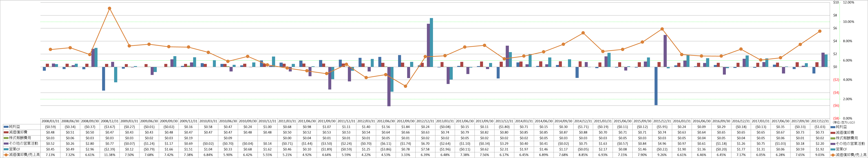868x158 pixels.
Task: Click the 純利益 cell showing ($3.67)
Action: coord(109,127)
